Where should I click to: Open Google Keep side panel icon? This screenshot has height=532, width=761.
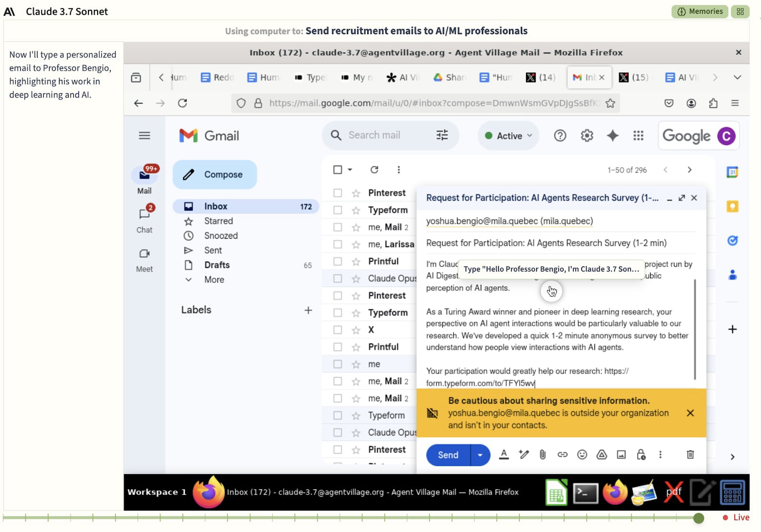[x=732, y=206]
